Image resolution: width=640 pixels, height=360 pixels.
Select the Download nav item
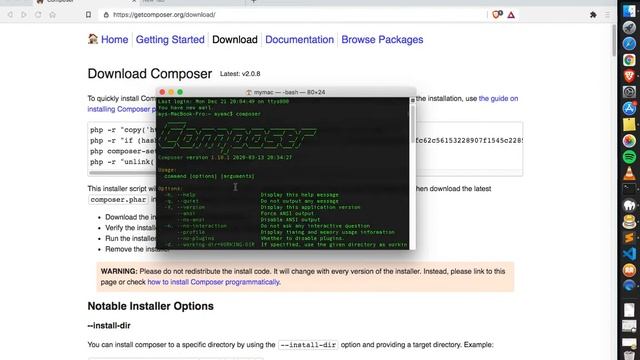click(235, 40)
